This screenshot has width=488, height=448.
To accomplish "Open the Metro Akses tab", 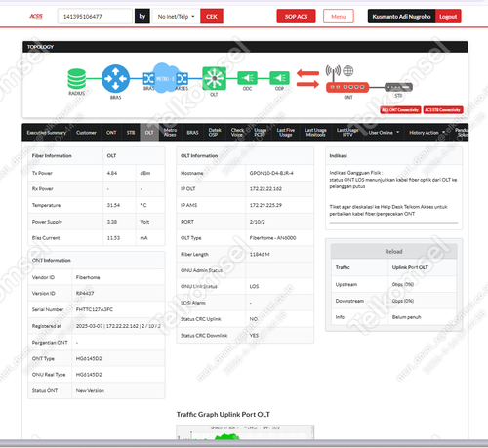I will click(170, 132).
